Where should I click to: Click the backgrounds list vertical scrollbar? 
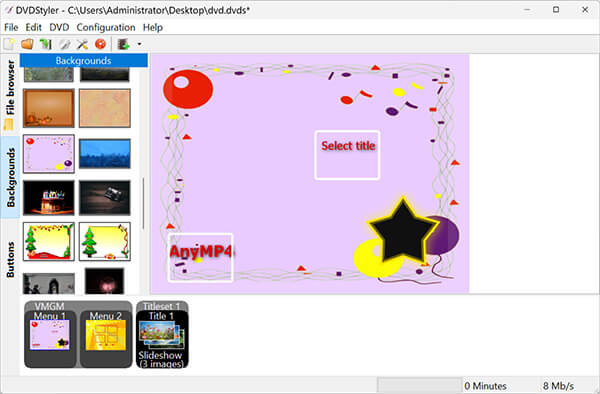[x=143, y=203]
